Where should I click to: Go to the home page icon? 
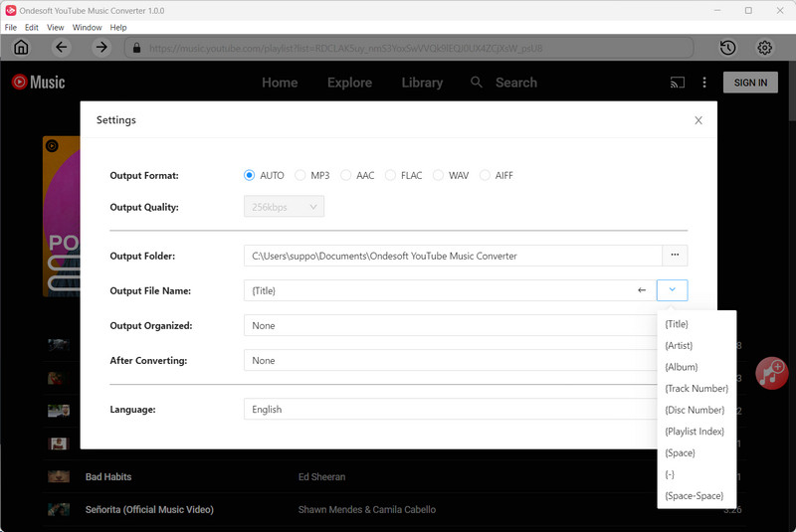pos(21,48)
